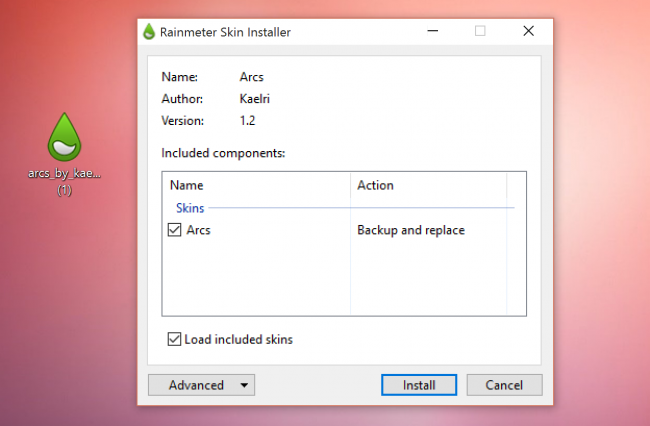Uncheck the Arcs skin checkbox
This screenshot has width=650, height=426.
(174, 230)
